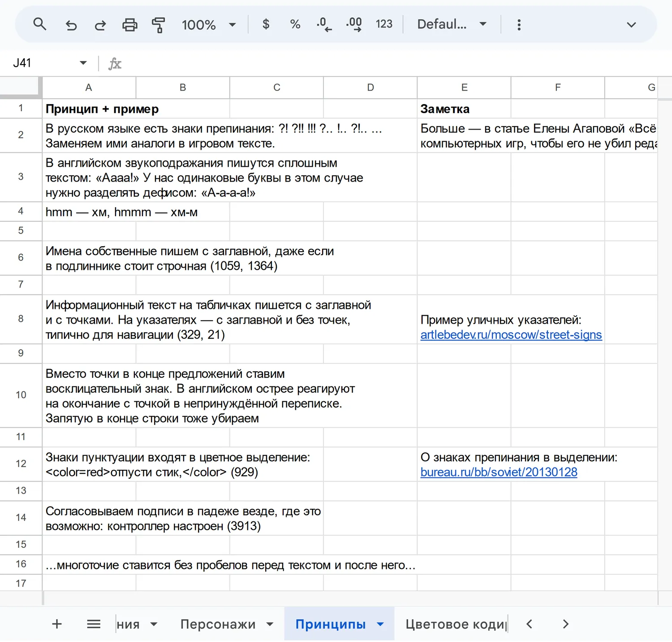
Task: Select column F header
Action: click(558, 87)
